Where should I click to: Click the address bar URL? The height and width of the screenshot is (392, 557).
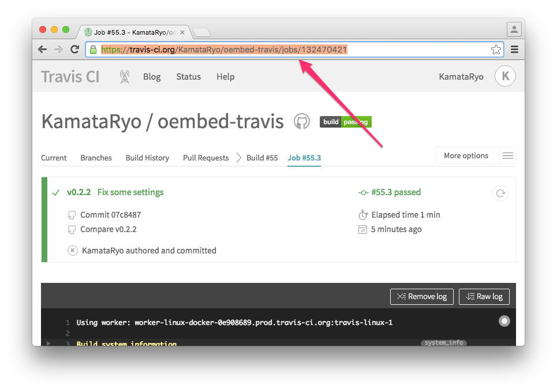(x=224, y=50)
